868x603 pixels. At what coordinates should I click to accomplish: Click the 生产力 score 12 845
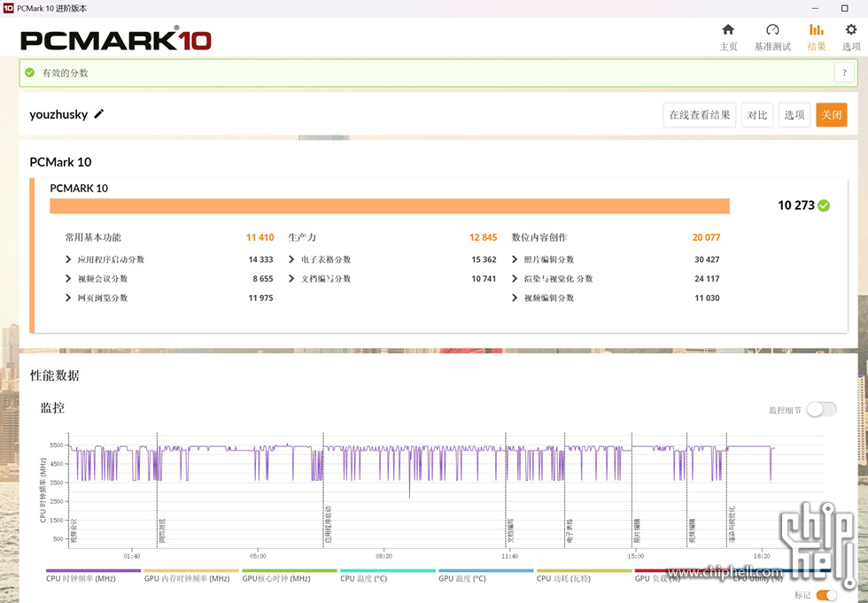pos(484,237)
